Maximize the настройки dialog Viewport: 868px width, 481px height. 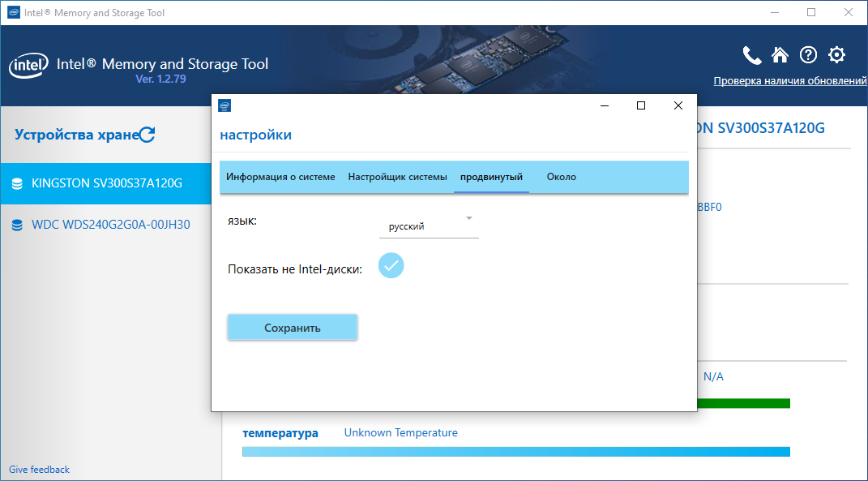tap(641, 105)
